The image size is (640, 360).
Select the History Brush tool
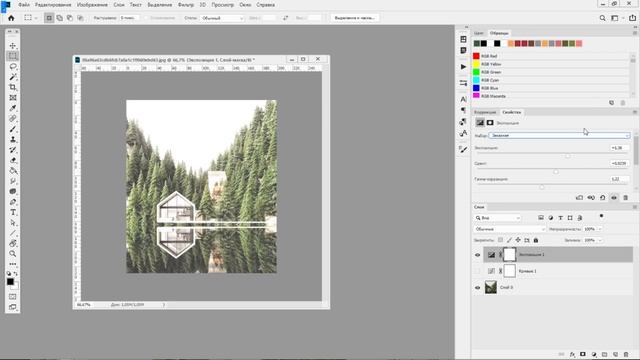13,150
